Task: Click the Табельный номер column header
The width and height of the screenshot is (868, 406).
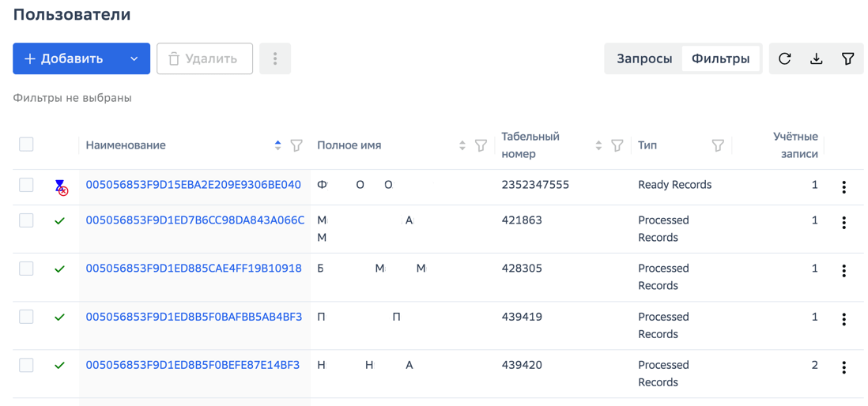Action: [530, 145]
